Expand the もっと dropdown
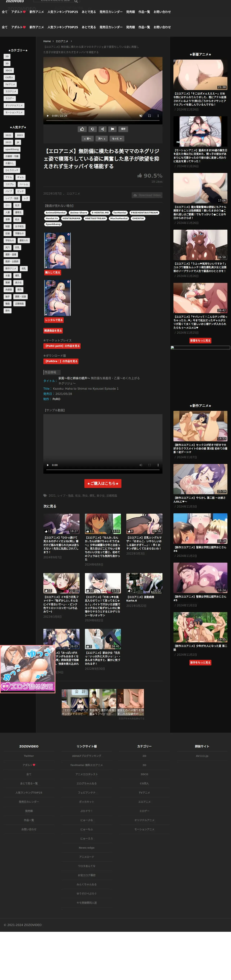This screenshot has height=980, width=231. [116, 139]
